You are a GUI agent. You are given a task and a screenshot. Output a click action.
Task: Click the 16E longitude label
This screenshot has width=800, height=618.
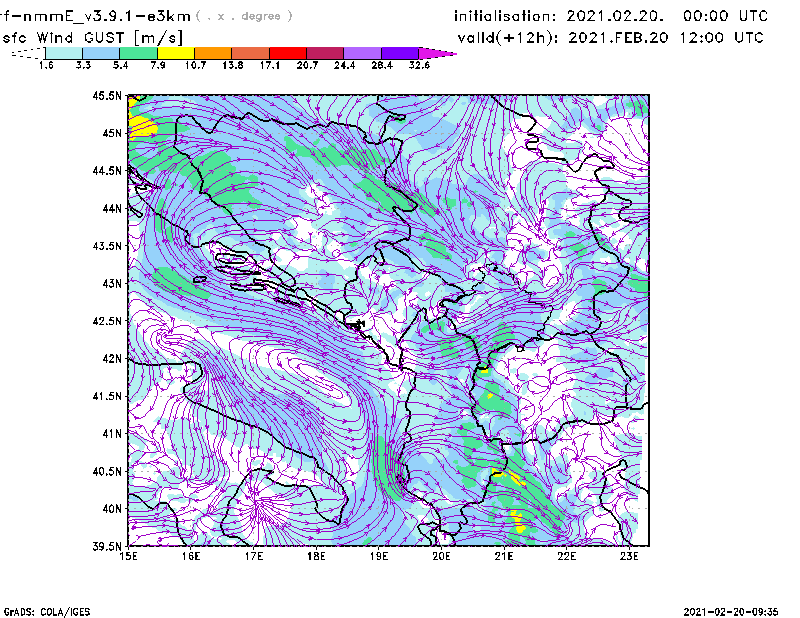[191, 556]
